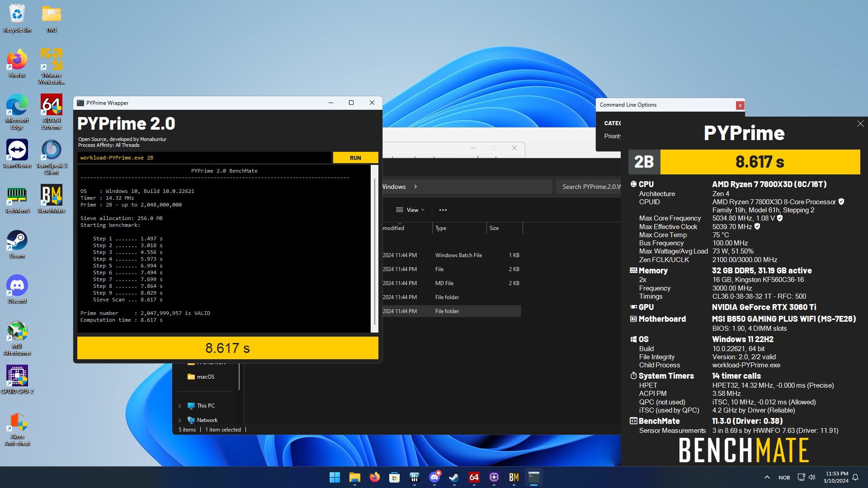Open TeamSpeak 3 Client shortcut

(x=52, y=157)
